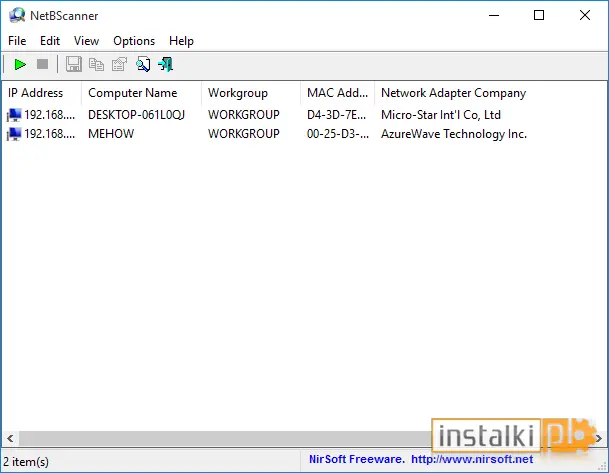Select the MEHOW computer name cell
The height and width of the screenshot is (473, 609).
111,134
